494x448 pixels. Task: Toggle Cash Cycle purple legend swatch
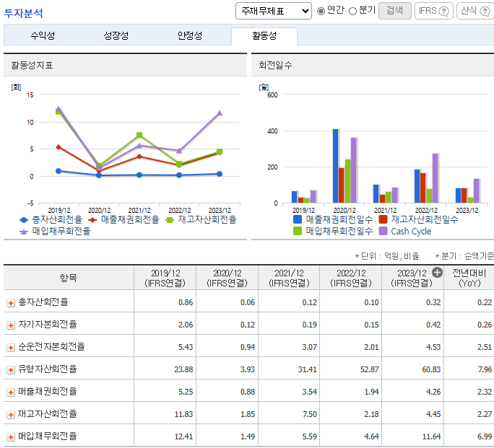383,232
